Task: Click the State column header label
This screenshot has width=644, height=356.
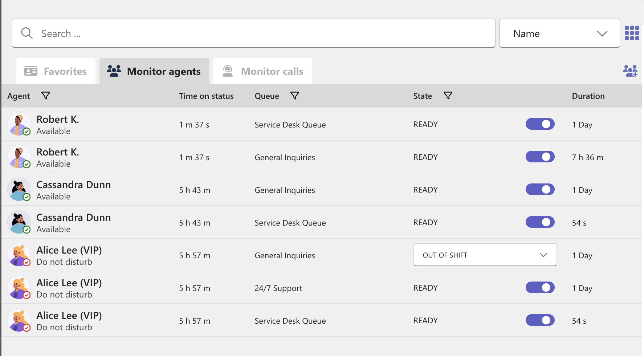Action: click(x=423, y=96)
